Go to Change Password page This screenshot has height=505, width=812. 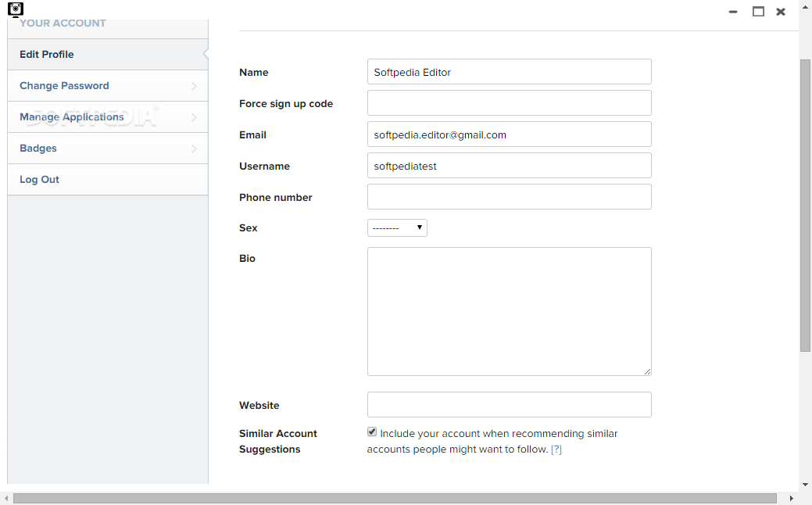[x=108, y=85]
